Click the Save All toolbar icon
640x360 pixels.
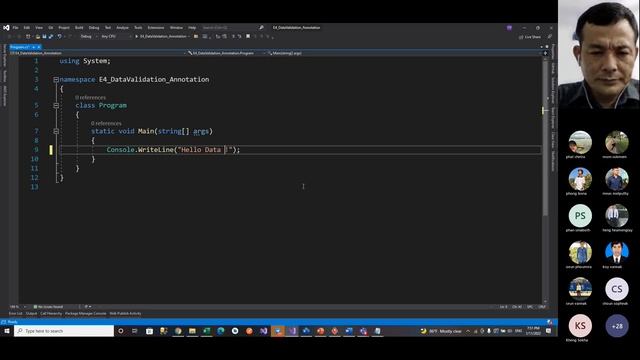click(51, 36)
